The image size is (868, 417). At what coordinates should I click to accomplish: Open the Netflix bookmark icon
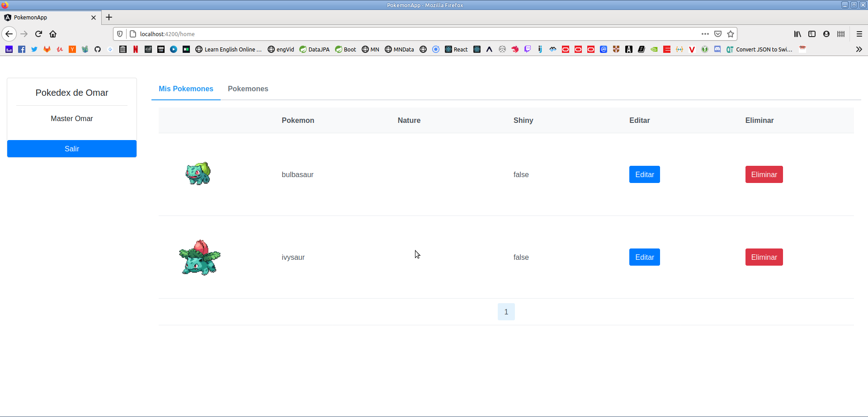point(136,49)
